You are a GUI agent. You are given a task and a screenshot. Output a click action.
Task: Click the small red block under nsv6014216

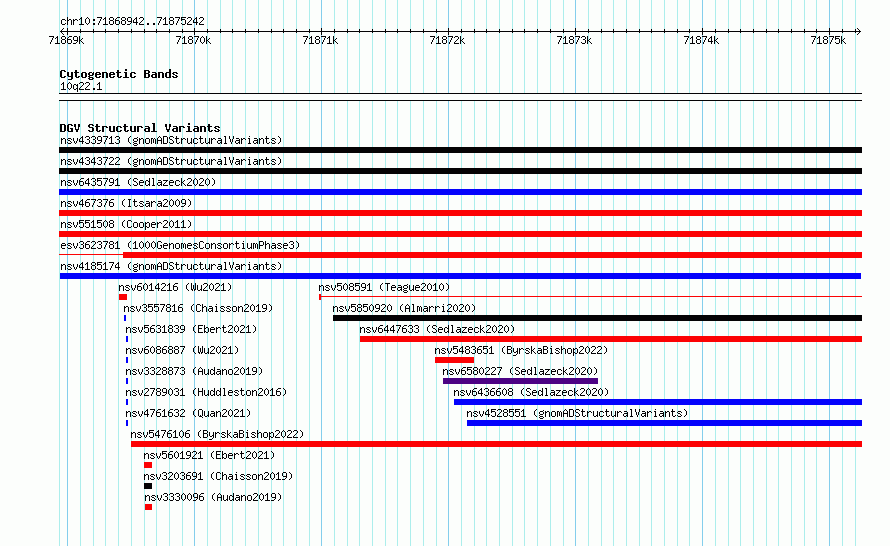[123, 297]
